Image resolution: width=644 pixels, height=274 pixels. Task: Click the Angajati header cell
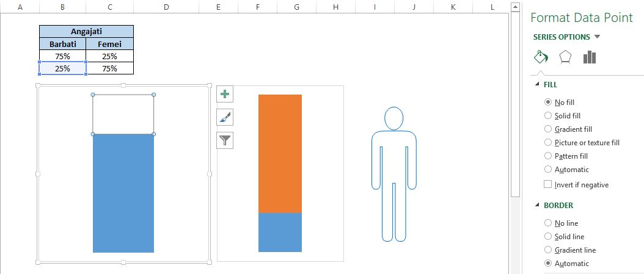[x=86, y=32]
